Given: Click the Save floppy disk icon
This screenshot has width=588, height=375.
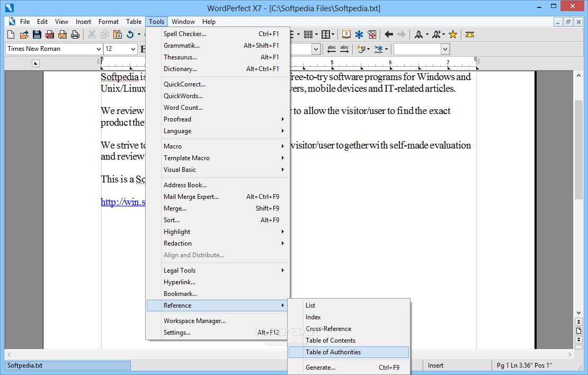Looking at the screenshot, I should pos(37,34).
